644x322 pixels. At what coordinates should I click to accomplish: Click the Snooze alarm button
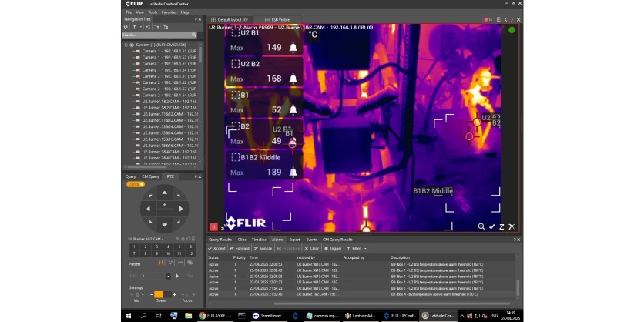263,249
